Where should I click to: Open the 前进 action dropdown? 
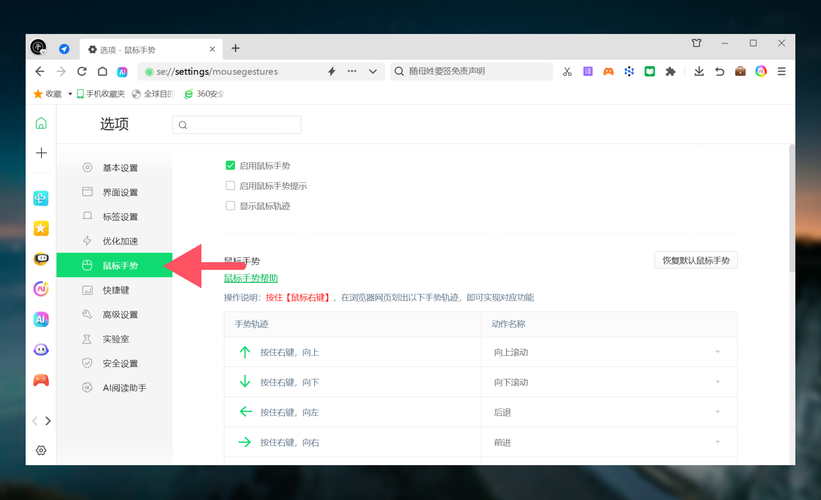click(x=609, y=442)
